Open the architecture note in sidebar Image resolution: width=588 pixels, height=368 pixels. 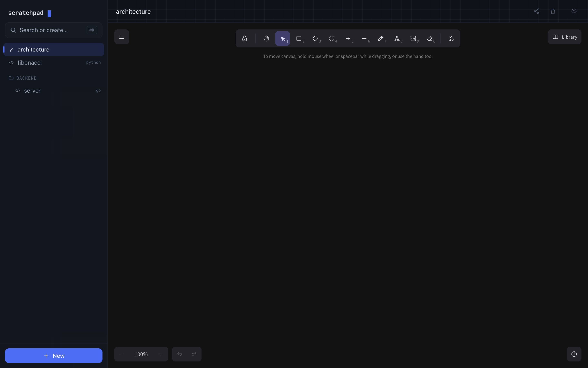pyautogui.click(x=54, y=49)
